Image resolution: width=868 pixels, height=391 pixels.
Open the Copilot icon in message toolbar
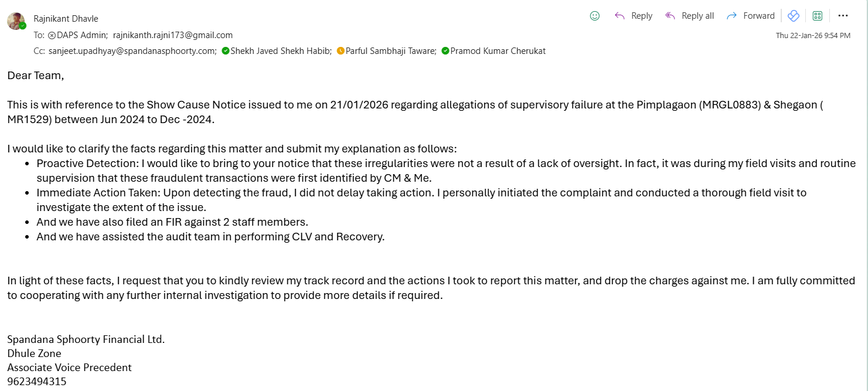794,16
